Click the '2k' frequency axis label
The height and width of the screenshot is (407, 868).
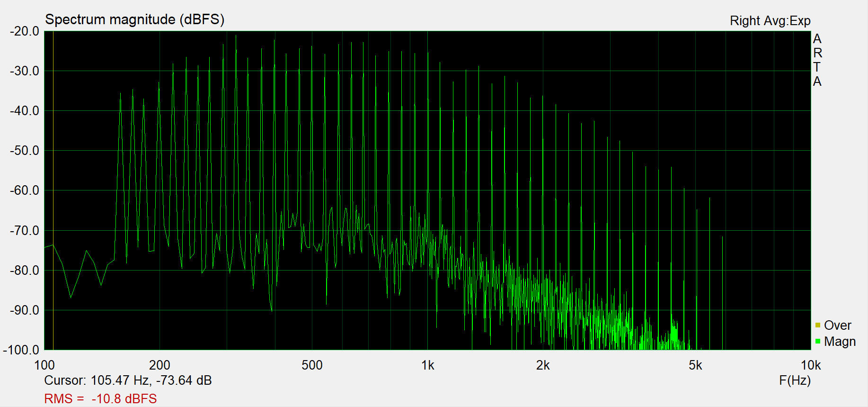click(x=543, y=365)
